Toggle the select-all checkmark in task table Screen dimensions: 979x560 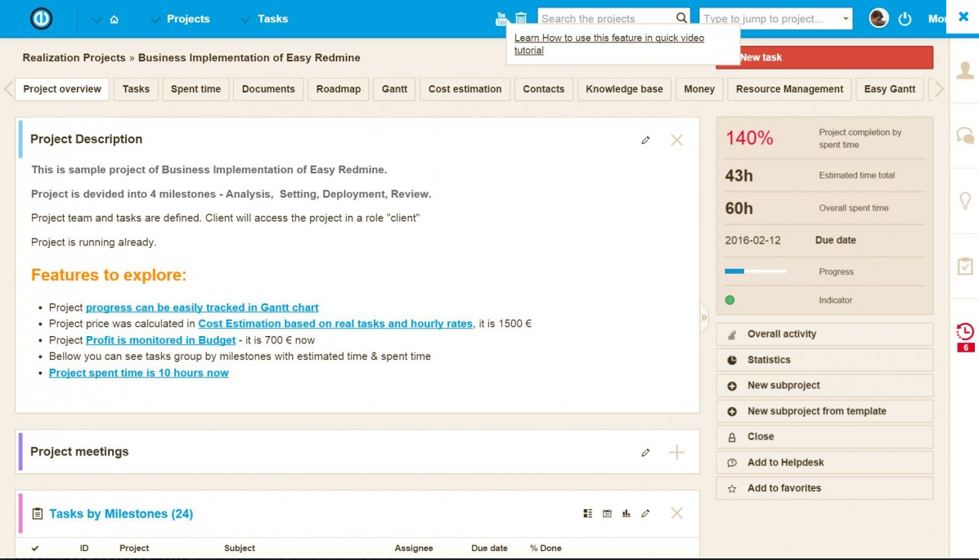click(35, 548)
